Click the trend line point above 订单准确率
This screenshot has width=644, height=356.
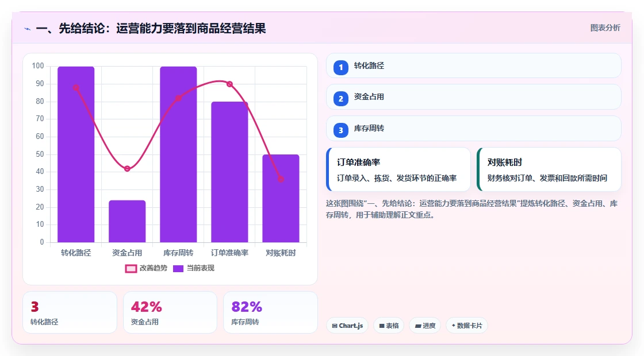229,84
